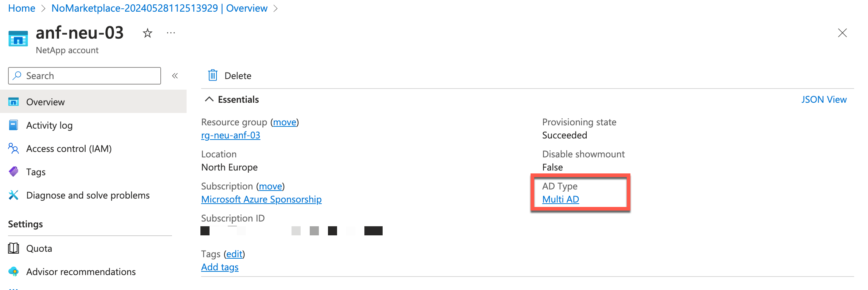Image resolution: width=868 pixels, height=290 pixels.
Task: Click the Quota book icon
Action: 13,248
